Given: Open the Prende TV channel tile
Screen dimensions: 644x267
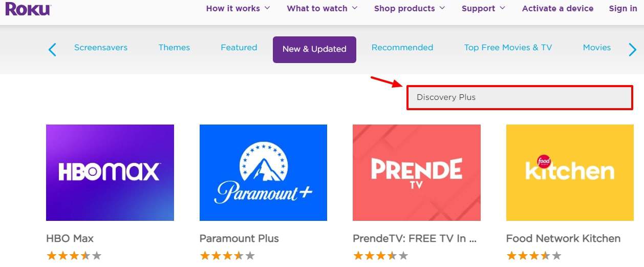Looking at the screenshot, I should (417, 173).
